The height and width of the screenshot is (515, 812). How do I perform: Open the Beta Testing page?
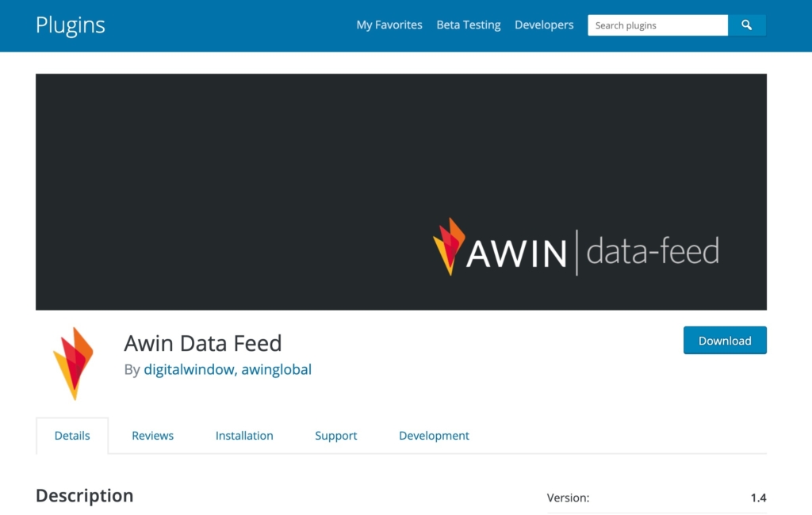click(x=468, y=25)
